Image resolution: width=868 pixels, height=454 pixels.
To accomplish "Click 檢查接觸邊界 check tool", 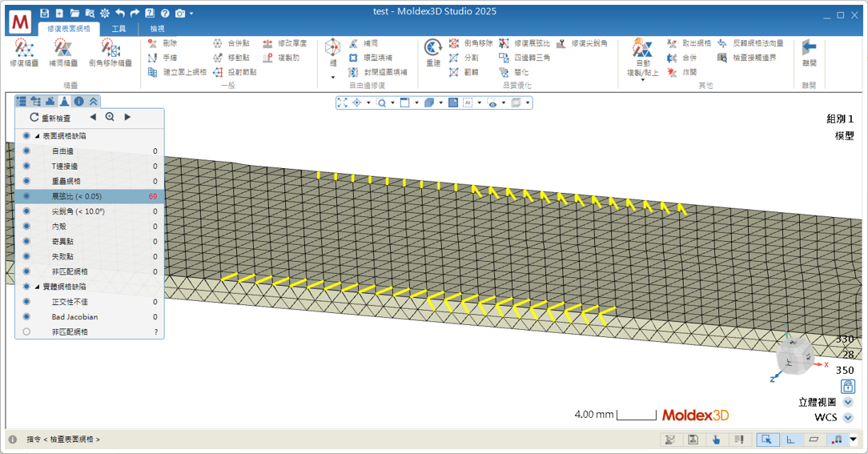I will (747, 58).
